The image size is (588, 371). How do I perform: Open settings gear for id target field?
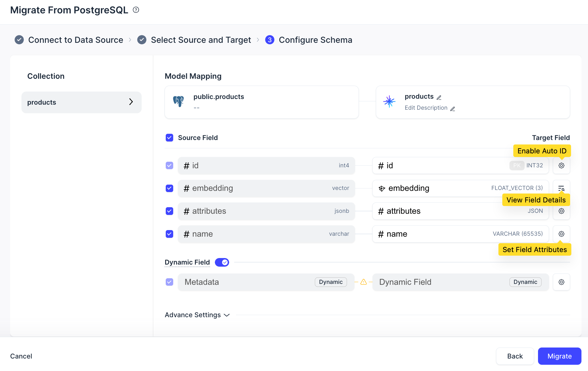click(x=562, y=166)
